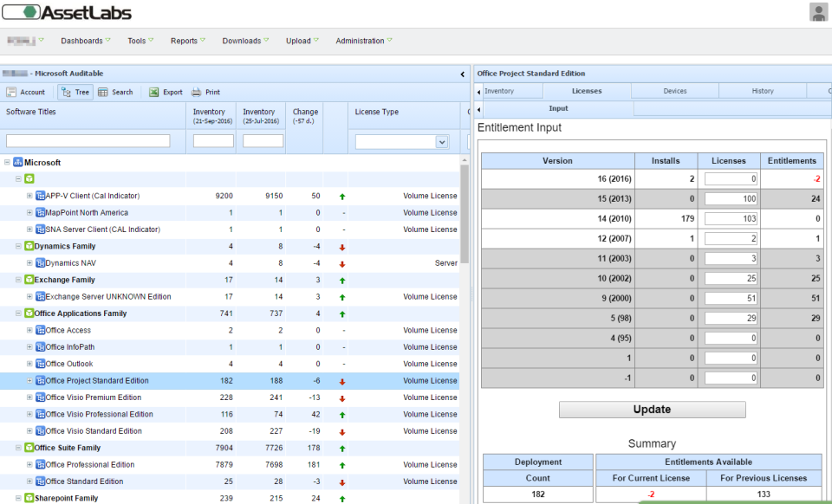Expand the Office Access tree node
The width and height of the screenshot is (832, 504).
pos(29,330)
